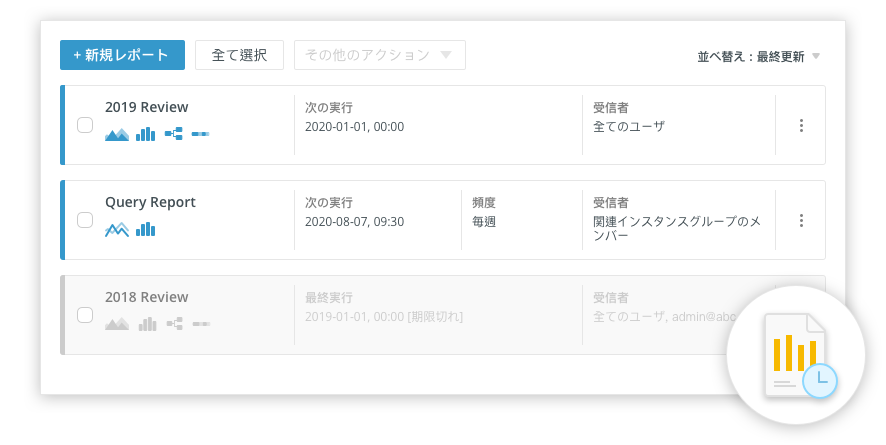886x445 pixels.
Task: Click the 2020-01-01, 00:00 next run date
Action: pos(354,127)
